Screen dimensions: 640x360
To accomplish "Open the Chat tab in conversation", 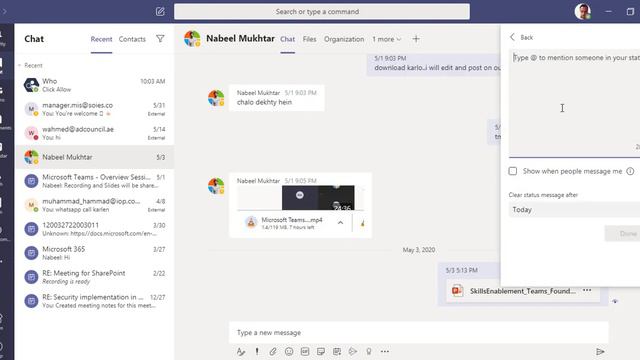I will pyautogui.click(x=287, y=39).
